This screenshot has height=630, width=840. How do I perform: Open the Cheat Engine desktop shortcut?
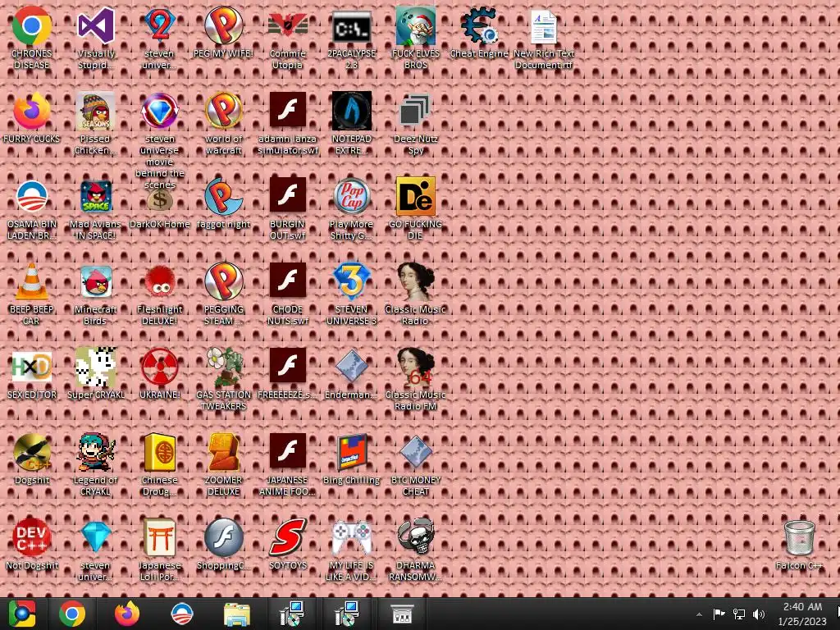(479, 33)
